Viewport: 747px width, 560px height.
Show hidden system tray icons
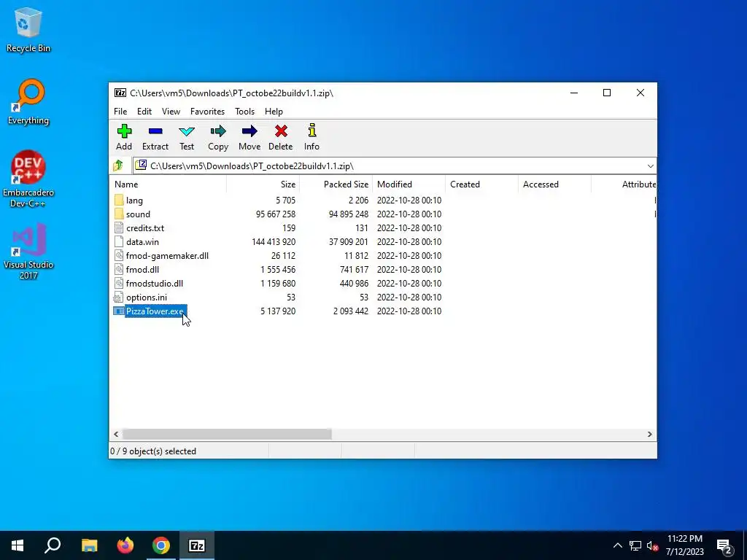[617, 545]
